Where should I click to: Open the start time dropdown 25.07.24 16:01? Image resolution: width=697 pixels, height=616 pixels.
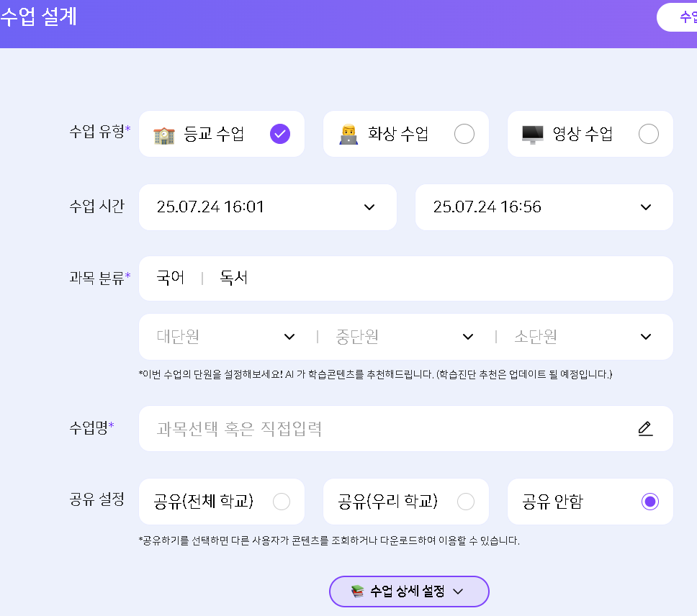click(x=267, y=207)
